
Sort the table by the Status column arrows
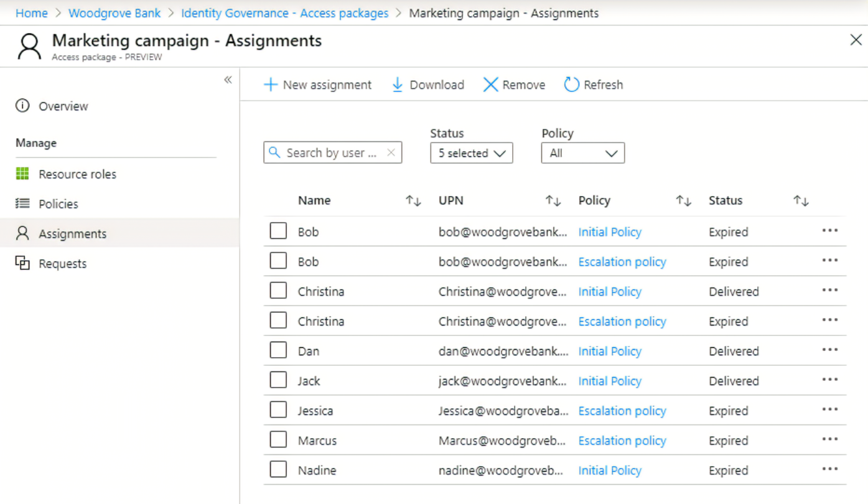coord(801,200)
